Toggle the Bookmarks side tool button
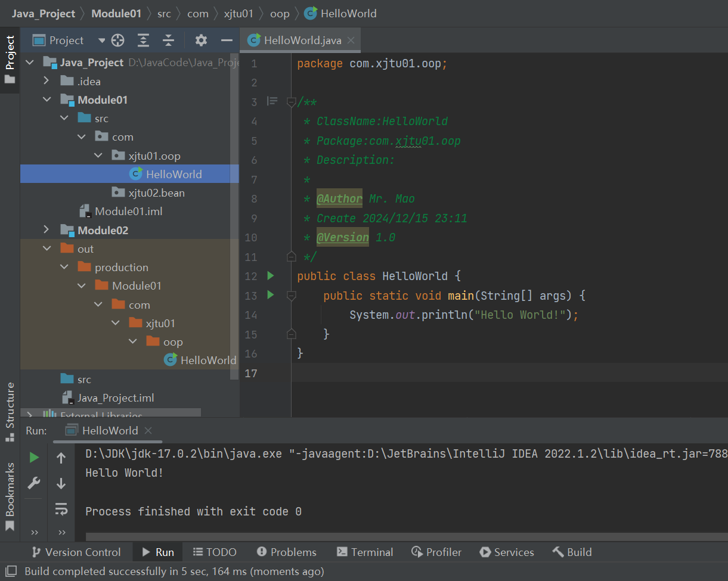 10,496
